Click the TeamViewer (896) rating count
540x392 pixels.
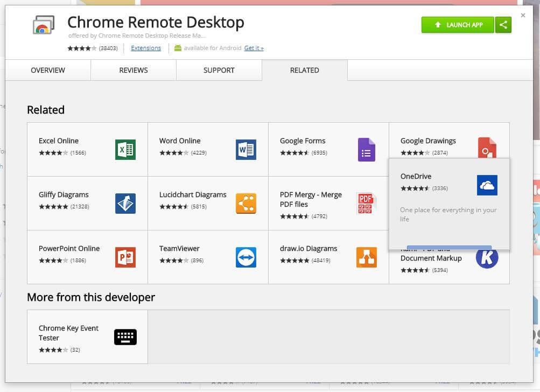pyautogui.click(x=197, y=261)
